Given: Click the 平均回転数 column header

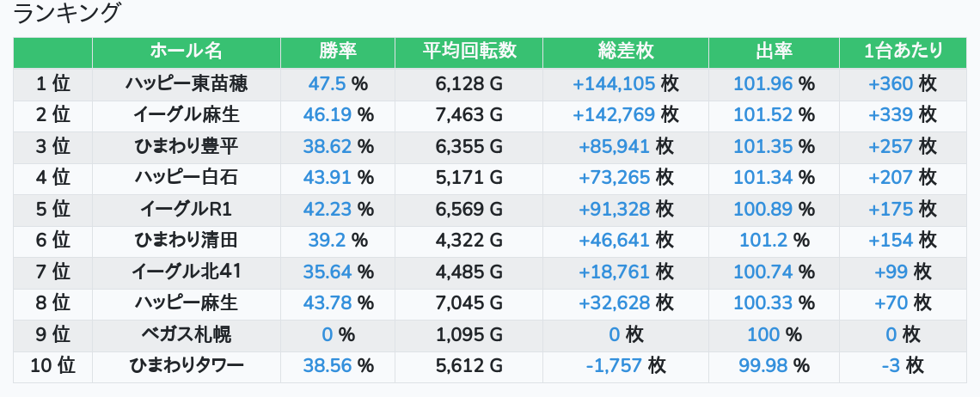Looking at the screenshot, I should point(469,52).
